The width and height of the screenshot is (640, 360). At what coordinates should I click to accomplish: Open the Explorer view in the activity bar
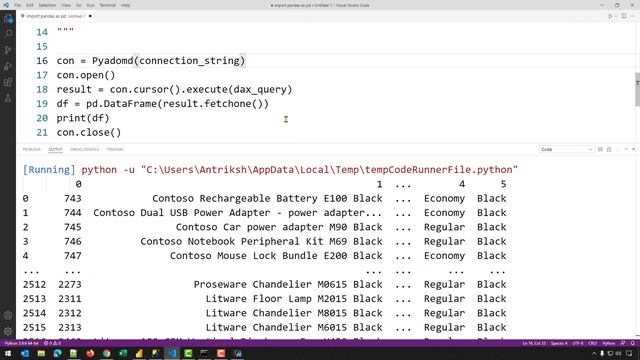[8, 18]
